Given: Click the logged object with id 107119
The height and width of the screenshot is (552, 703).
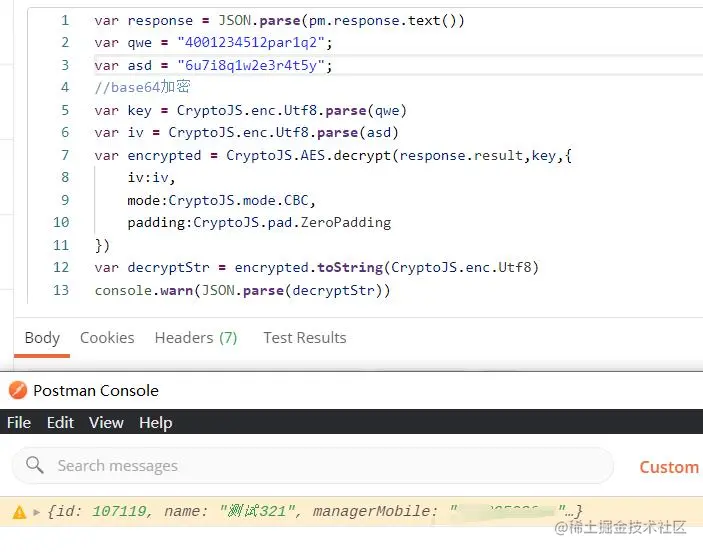Looking at the screenshot, I should (314, 512).
